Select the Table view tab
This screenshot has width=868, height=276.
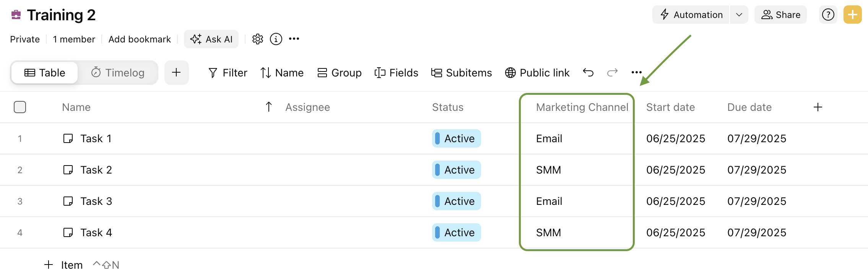[45, 73]
